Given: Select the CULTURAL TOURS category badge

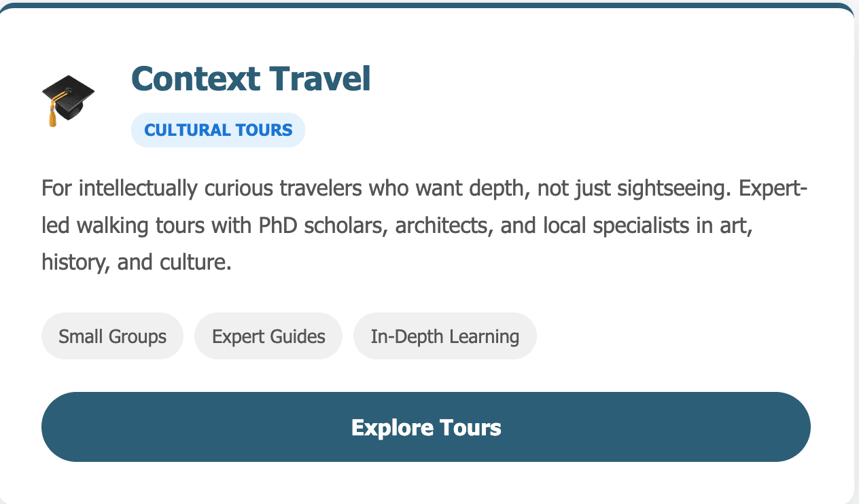Looking at the screenshot, I should click(x=218, y=130).
